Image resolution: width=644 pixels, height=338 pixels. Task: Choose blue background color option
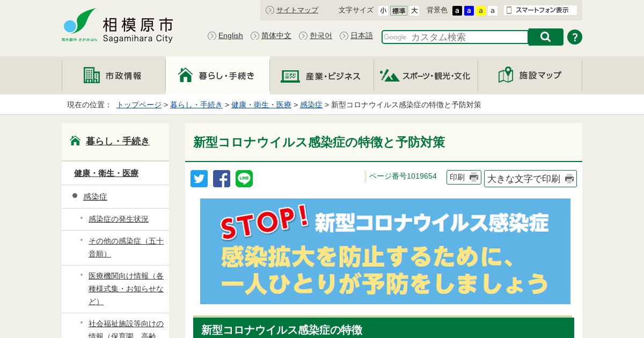(469, 11)
